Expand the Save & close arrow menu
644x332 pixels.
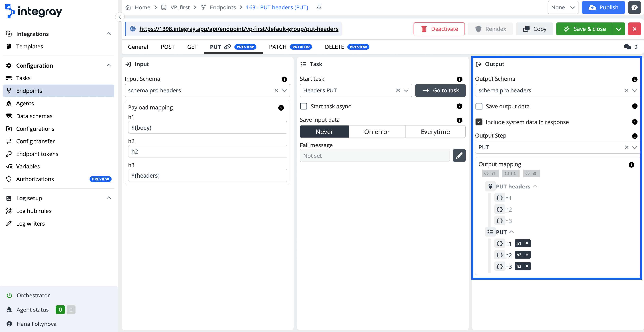pyautogui.click(x=619, y=29)
